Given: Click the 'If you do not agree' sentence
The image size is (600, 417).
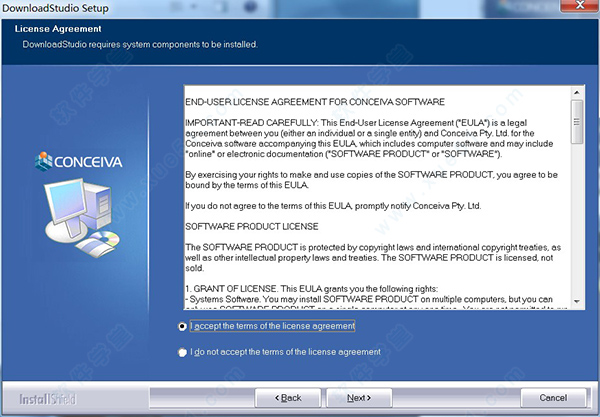Looking at the screenshot, I should [333, 206].
